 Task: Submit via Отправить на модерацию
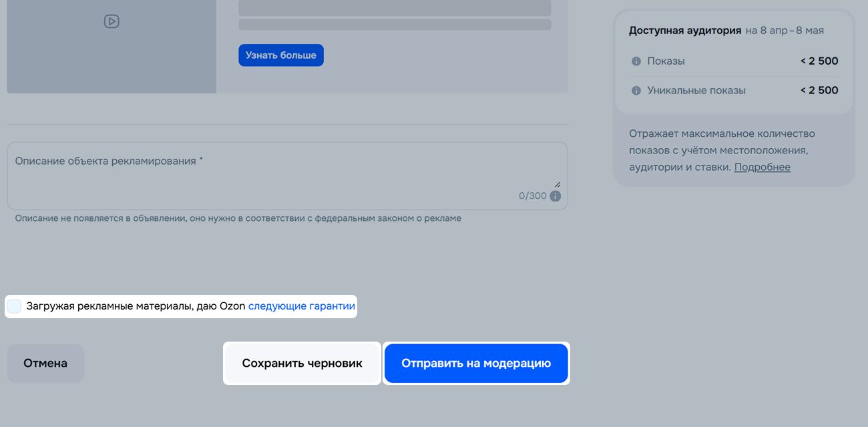(x=475, y=364)
